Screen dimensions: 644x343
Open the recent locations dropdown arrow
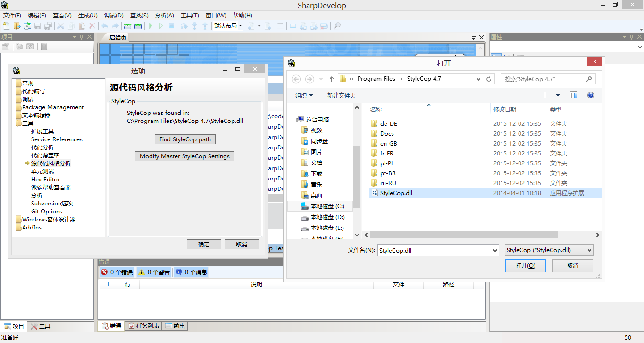point(321,79)
